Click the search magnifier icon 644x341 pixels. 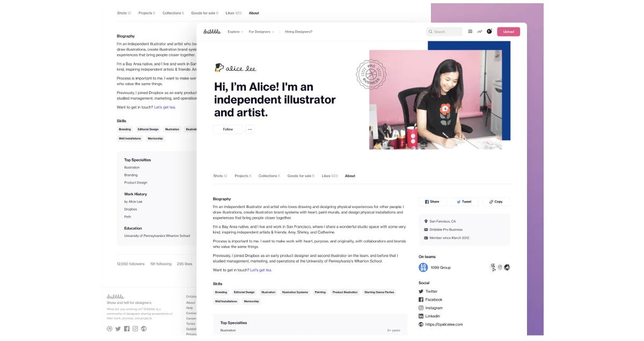431,32
